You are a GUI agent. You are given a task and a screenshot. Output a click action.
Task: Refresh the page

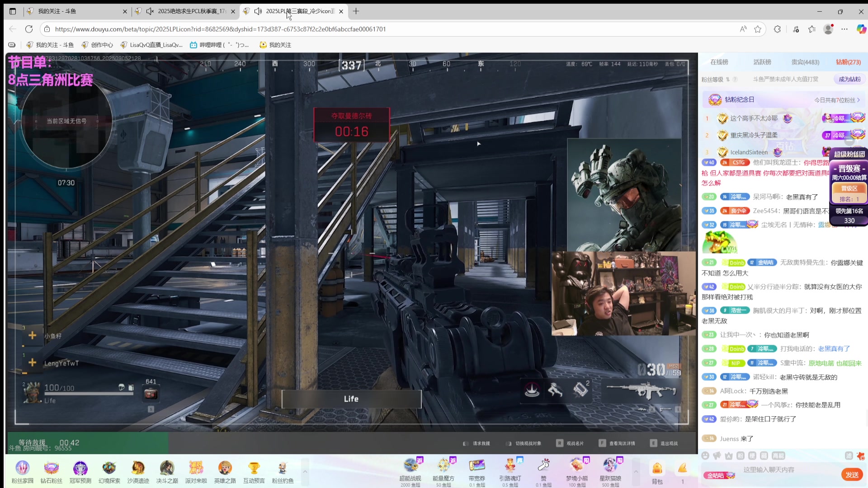click(x=29, y=29)
